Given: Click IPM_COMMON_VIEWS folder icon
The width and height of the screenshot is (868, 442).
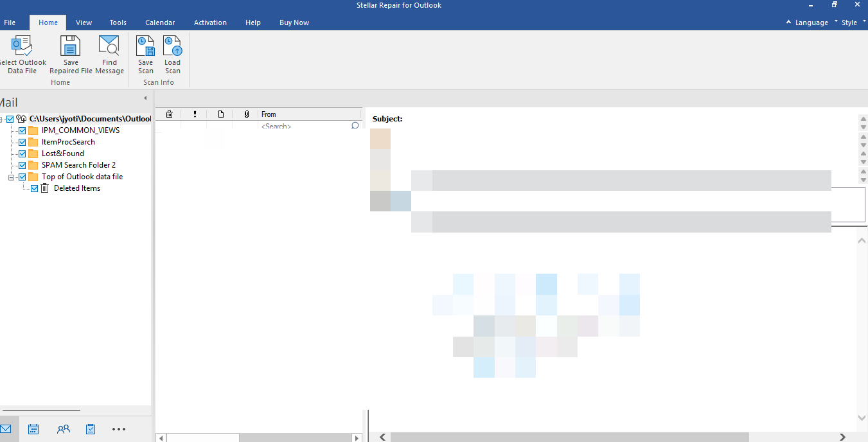Looking at the screenshot, I should pyautogui.click(x=33, y=130).
